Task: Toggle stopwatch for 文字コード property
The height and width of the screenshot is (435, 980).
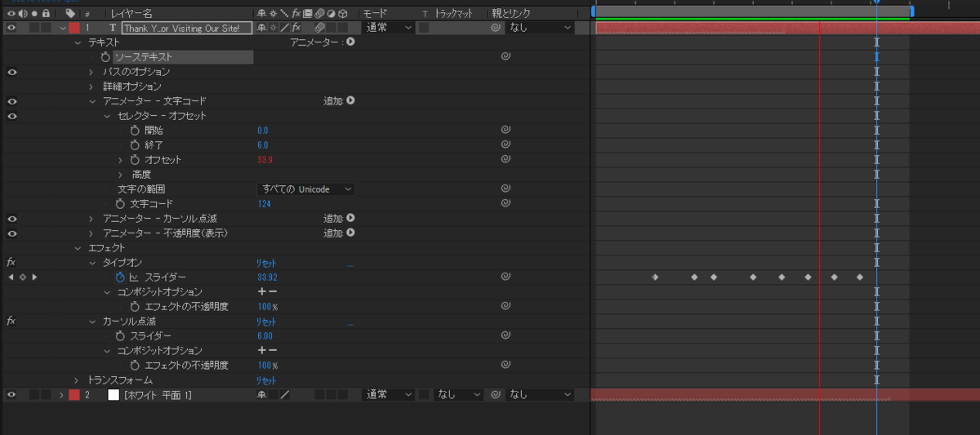Action: (120, 203)
